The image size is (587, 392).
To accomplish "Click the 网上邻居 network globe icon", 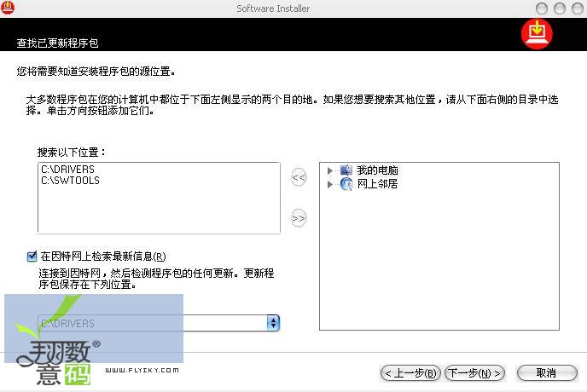I will pyautogui.click(x=346, y=184).
